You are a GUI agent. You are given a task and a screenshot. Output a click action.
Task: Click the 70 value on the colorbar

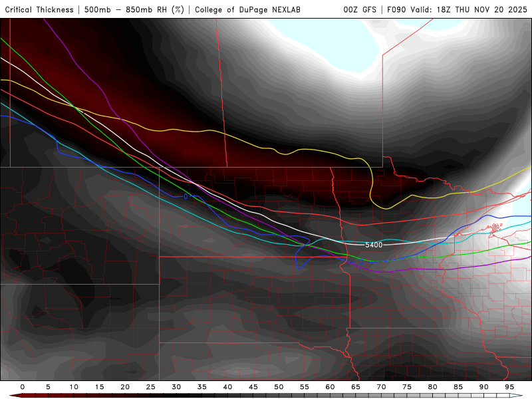coord(381,387)
